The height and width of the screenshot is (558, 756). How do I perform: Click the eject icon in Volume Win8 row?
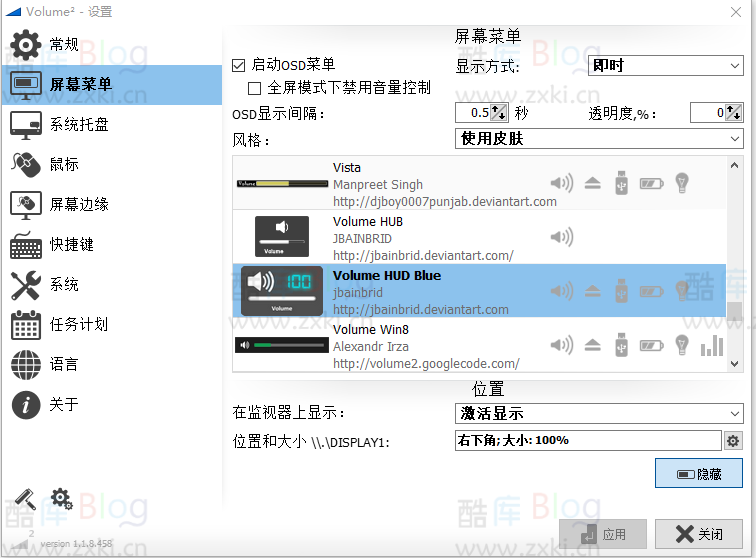point(593,345)
